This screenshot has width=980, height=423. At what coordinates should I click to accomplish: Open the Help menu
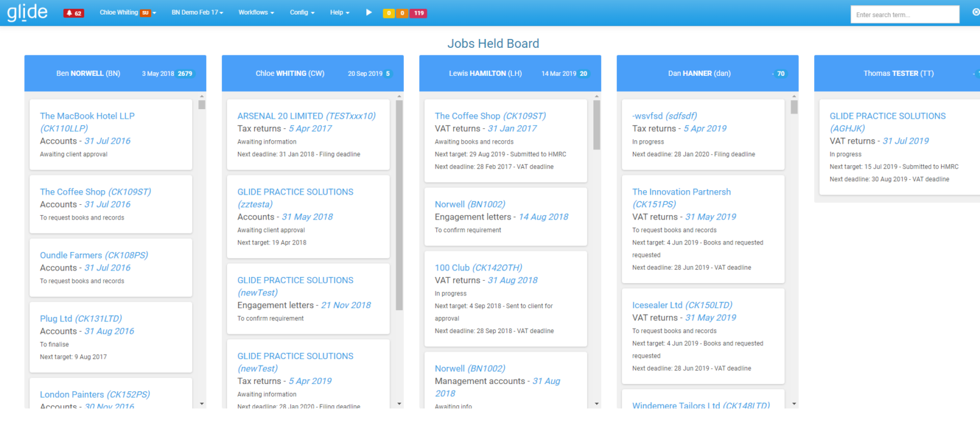[x=336, y=12]
